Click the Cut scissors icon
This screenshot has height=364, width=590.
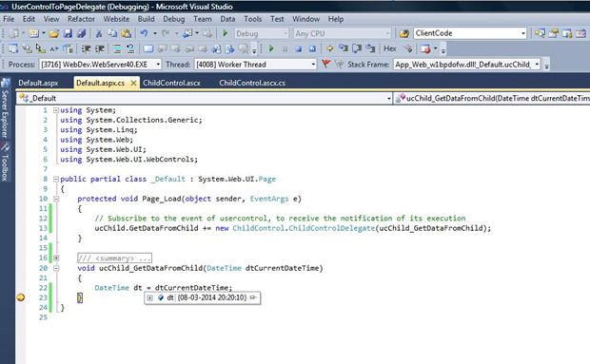click(x=99, y=33)
